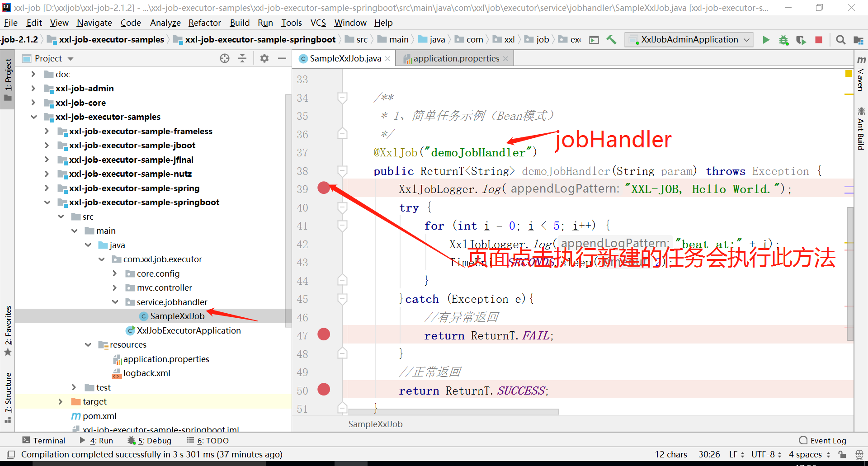868x466 pixels.
Task: Open Project Structure icon at toolbar end
Action: tap(858, 40)
